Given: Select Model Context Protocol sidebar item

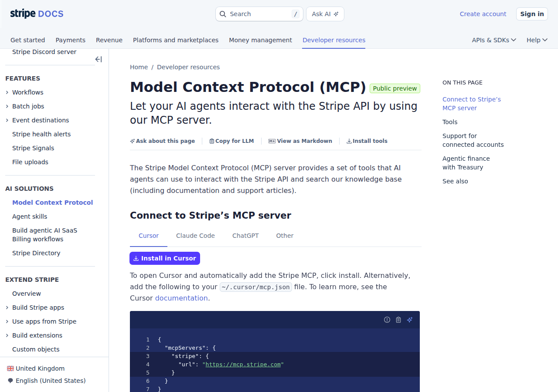Looking at the screenshot, I should (x=52, y=203).
